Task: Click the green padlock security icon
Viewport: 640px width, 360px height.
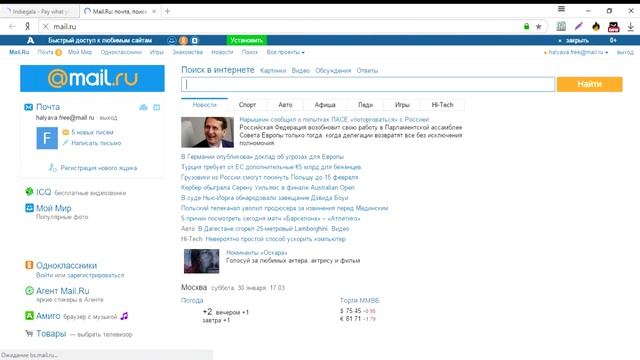Action: point(527,27)
